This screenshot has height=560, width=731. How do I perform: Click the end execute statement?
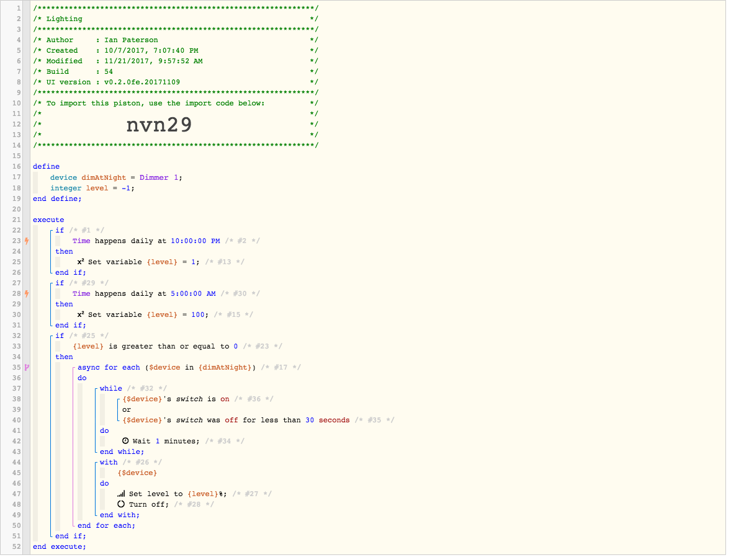(60, 548)
